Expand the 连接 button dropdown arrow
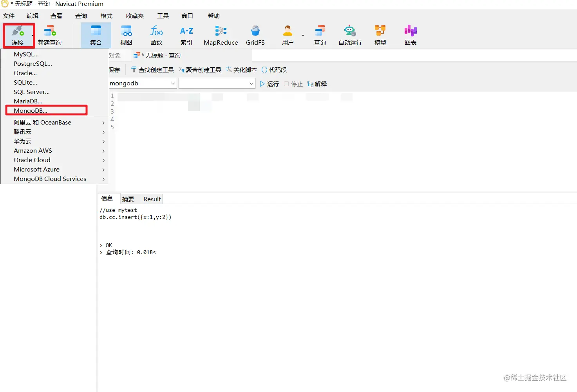The image size is (577, 392). click(x=33, y=35)
